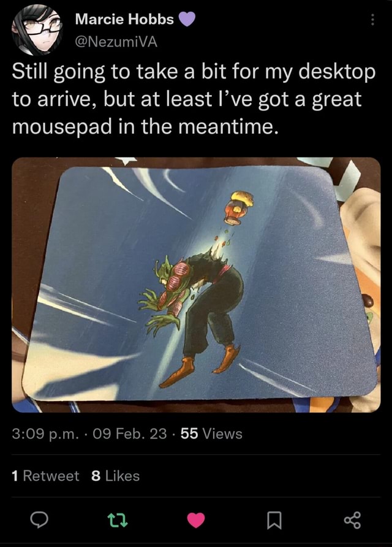View the list of 1 Retweet
Image resolution: width=392 pixels, height=547 pixels.
pos(45,476)
